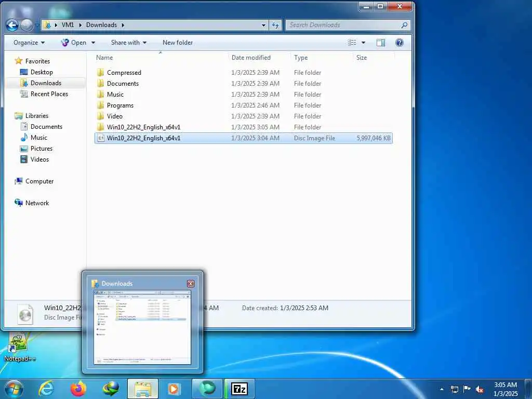Image resolution: width=532 pixels, height=399 pixels.
Task: Select Computer in the navigation pane
Action: [x=39, y=181]
